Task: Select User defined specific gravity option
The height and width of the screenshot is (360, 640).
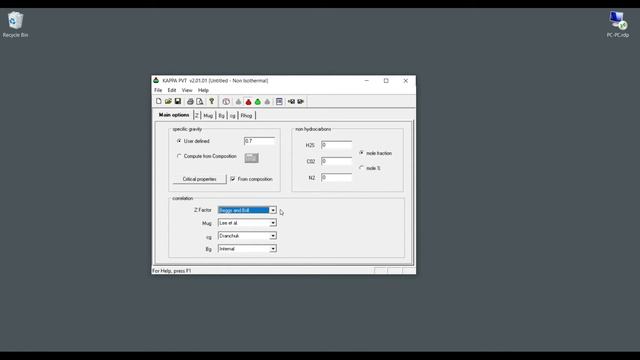Action: pos(179,141)
